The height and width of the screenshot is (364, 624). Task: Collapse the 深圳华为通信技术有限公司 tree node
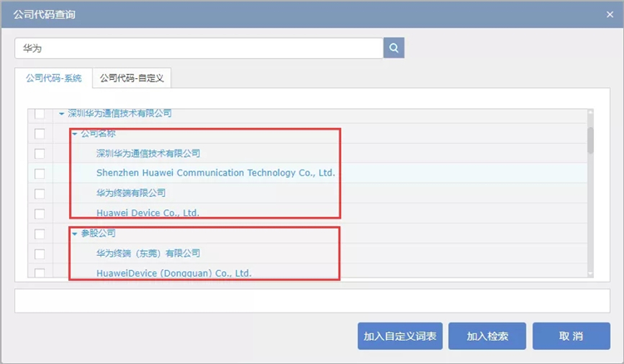tap(62, 114)
